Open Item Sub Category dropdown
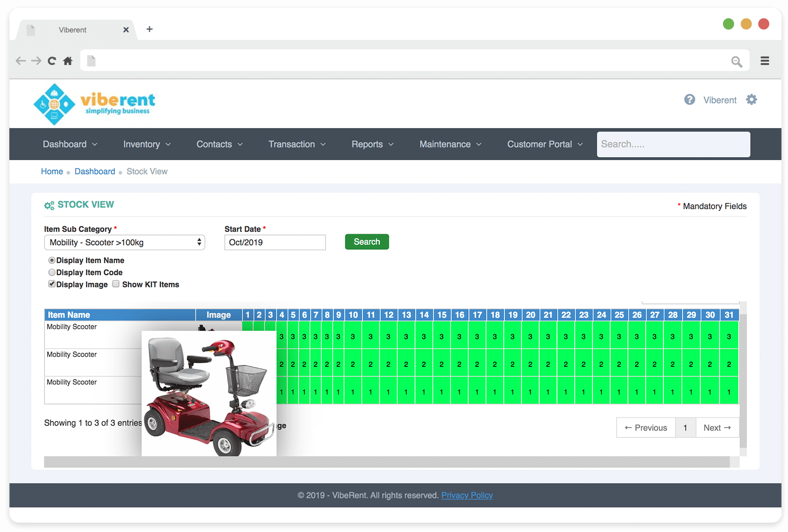 [124, 242]
